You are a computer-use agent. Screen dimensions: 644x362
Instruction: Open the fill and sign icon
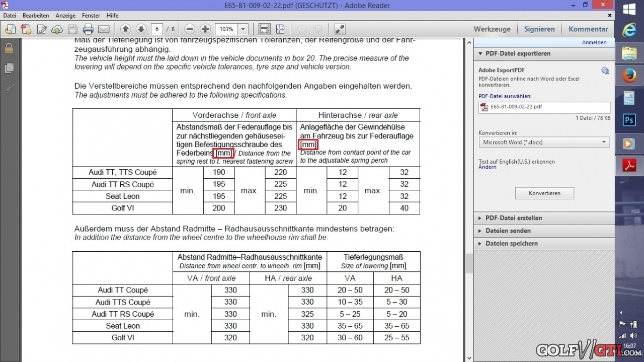(42, 29)
